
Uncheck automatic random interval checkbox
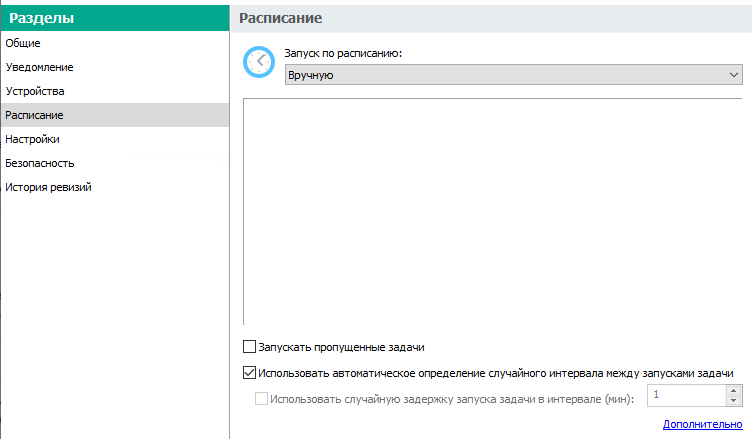pos(249,372)
